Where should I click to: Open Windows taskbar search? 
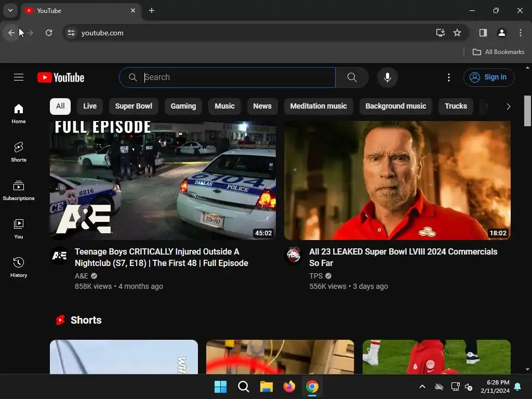point(243,387)
